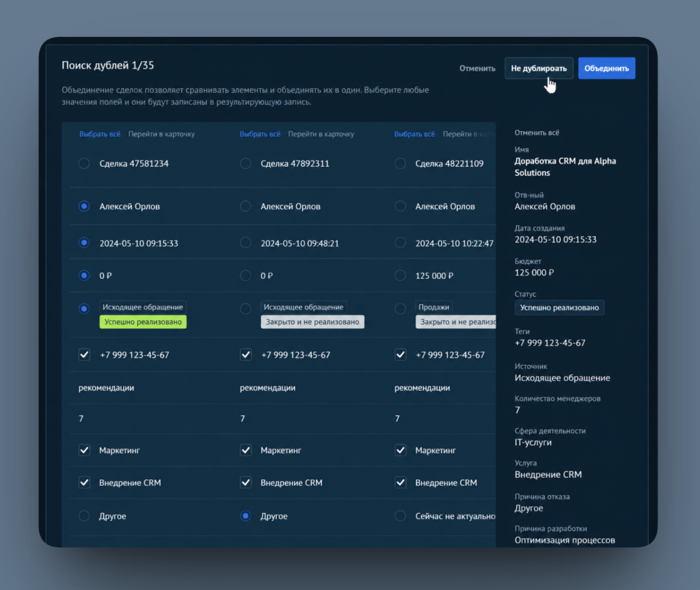
Task: Toggle phone +7 999 checkbox in first column
Action: (84, 355)
